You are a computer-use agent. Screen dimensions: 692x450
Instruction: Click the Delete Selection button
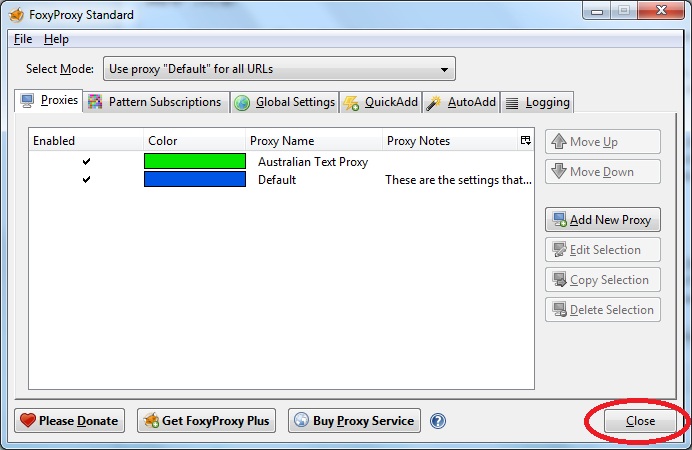coord(603,310)
